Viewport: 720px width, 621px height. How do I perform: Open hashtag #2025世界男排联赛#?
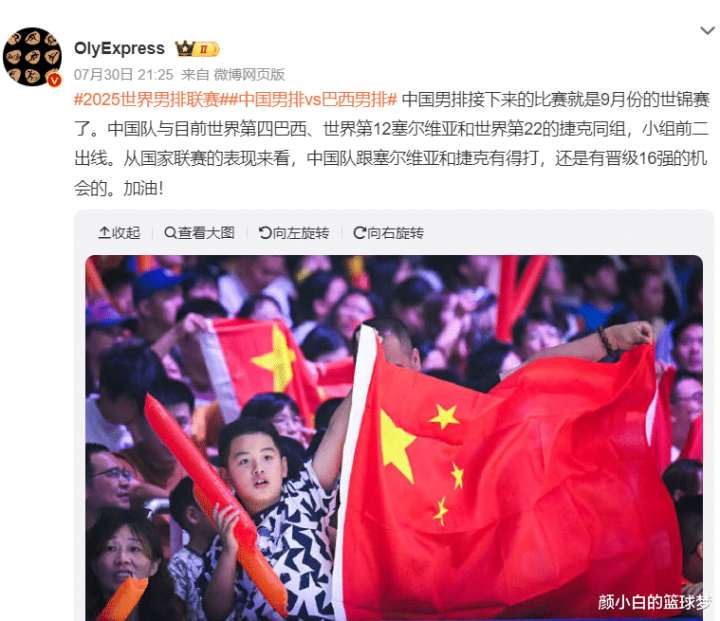tap(147, 99)
